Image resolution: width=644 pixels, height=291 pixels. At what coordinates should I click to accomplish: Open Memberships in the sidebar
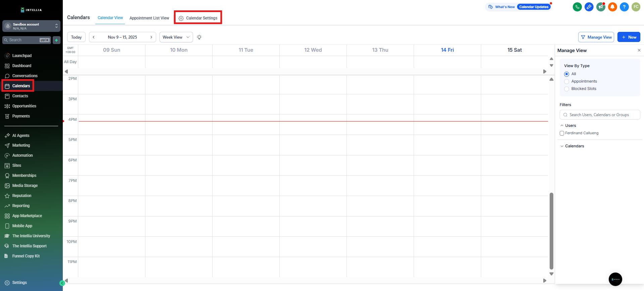[x=24, y=176]
